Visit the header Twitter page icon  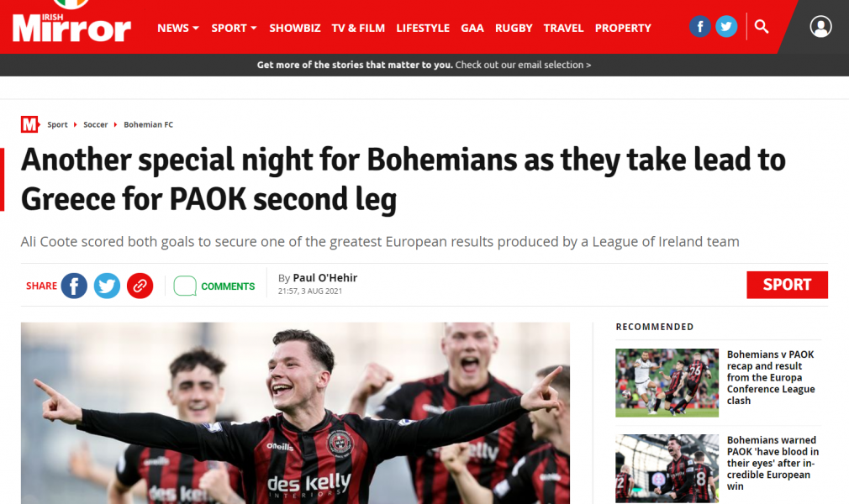point(726,27)
